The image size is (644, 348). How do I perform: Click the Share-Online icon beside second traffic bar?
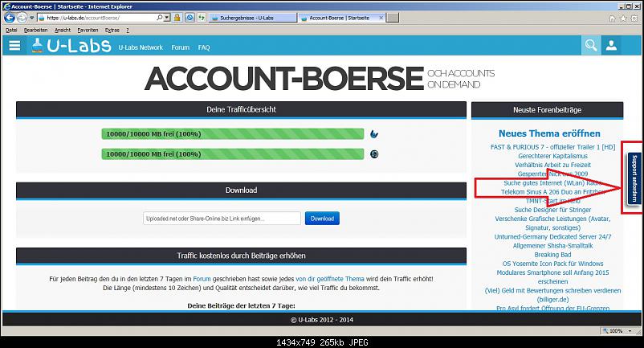click(374, 154)
